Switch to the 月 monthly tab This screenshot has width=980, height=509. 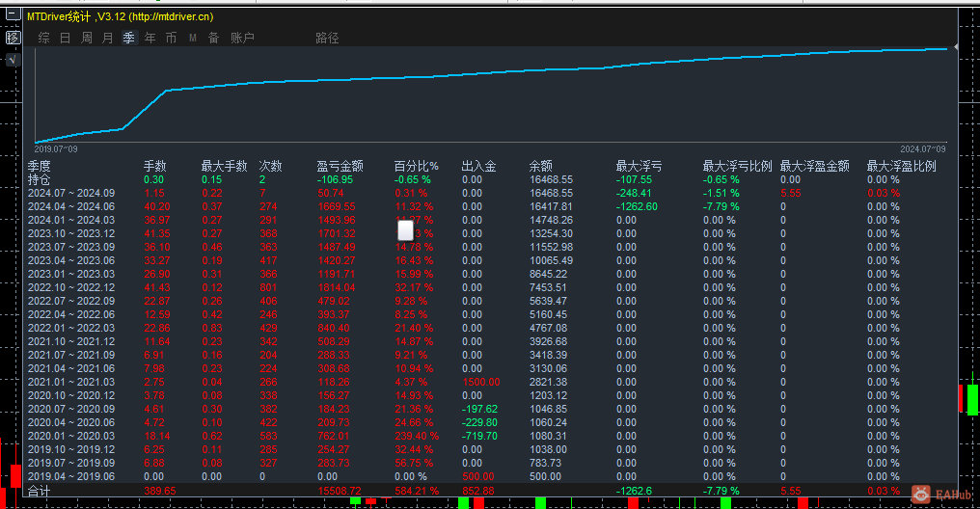[x=107, y=39]
